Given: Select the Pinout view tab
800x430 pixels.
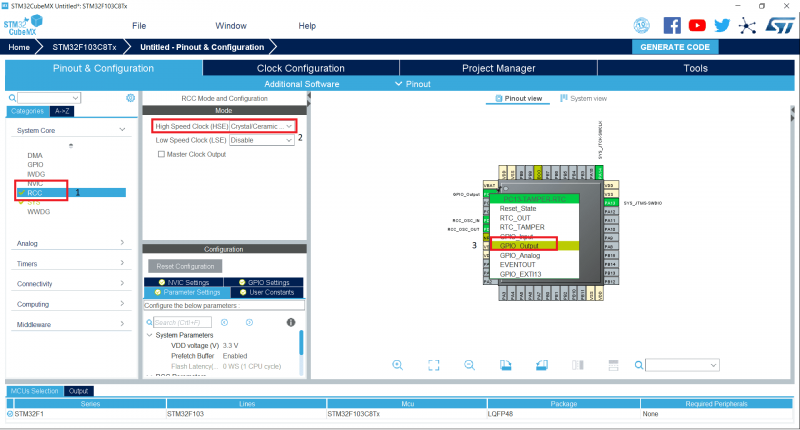Looking at the screenshot, I should [x=518, y=98].
